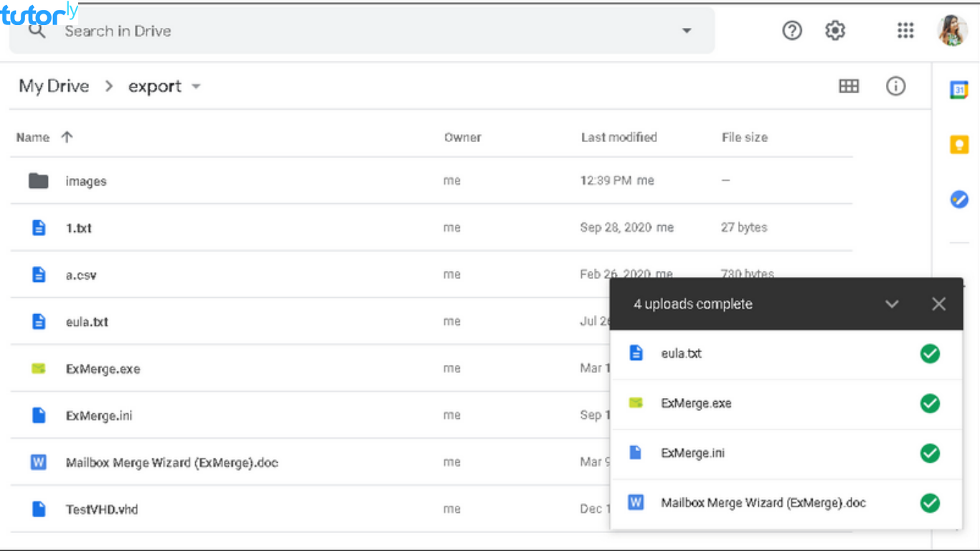Switch to grid view layout
Image resolution: width=980 pixels, height=551 pixels.
849,86
